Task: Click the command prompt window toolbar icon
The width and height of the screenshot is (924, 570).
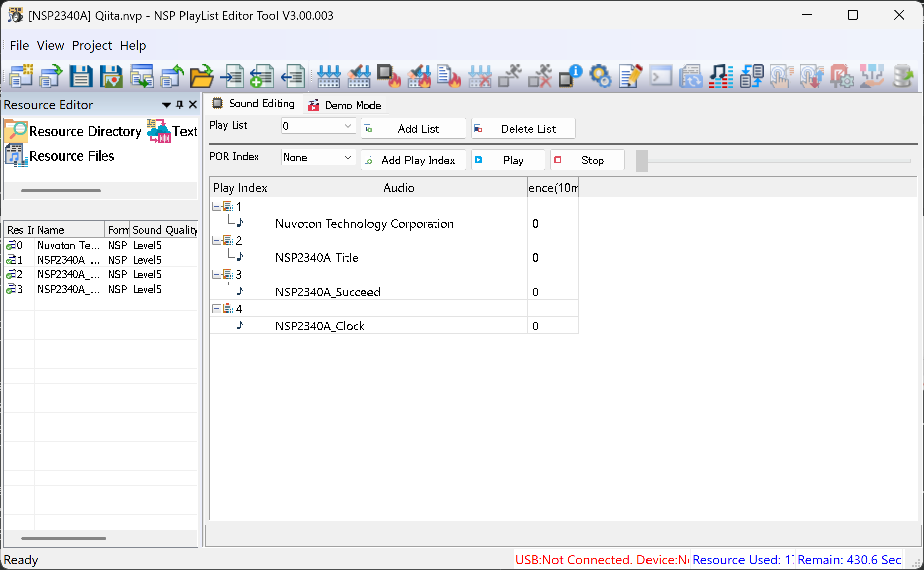Action: (660, 76)
